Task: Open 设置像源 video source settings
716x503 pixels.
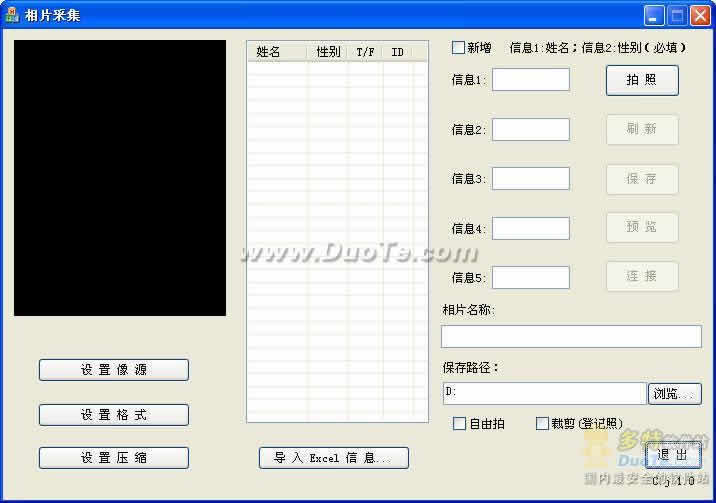Action: coord(114,370)
